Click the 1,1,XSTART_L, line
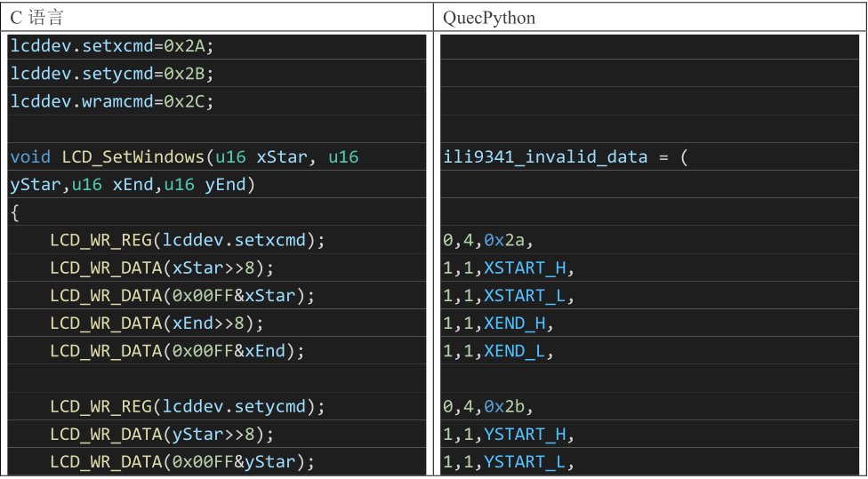This screenshot has width=868, height=479. pos(509,295)
